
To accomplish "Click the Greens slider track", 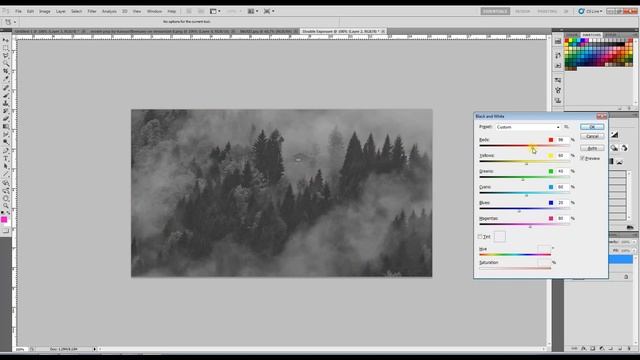I will [x=524, y=177].
